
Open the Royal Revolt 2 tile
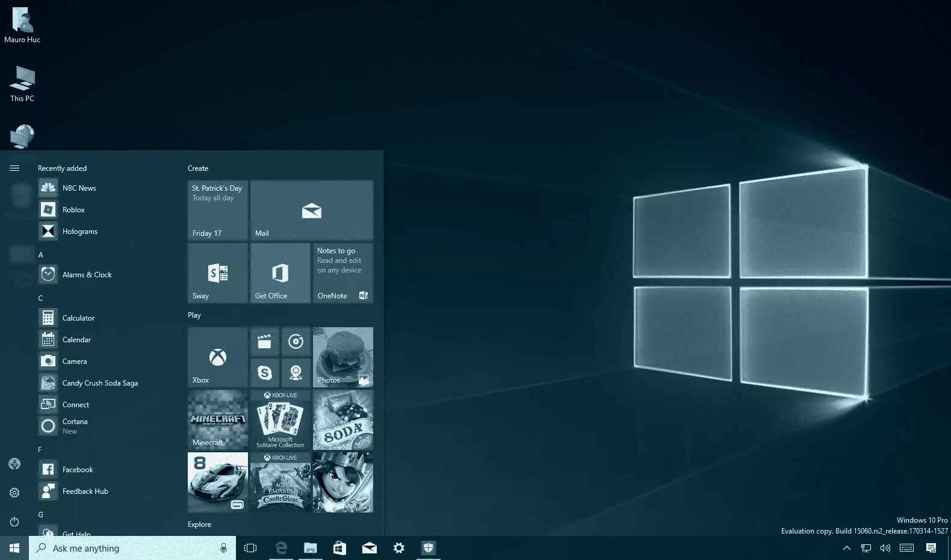click(343, 482)
